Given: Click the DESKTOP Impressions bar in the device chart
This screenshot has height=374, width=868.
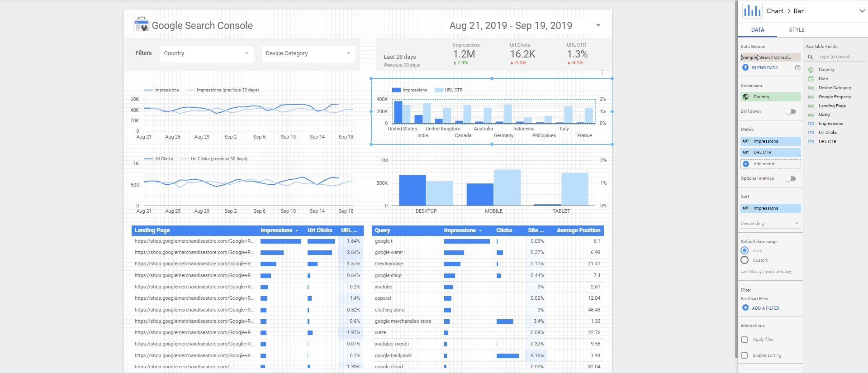Looking at the screenshot, I should tap(412, 190).
